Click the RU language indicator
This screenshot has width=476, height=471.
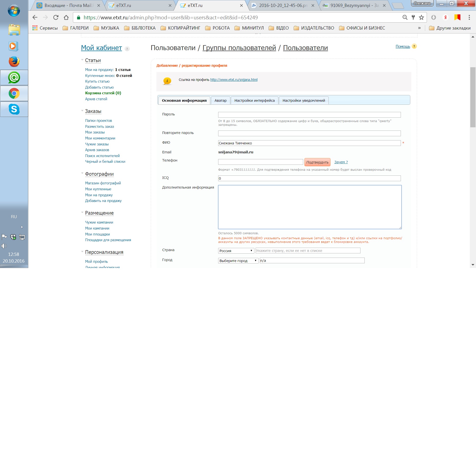click(14, 217)
